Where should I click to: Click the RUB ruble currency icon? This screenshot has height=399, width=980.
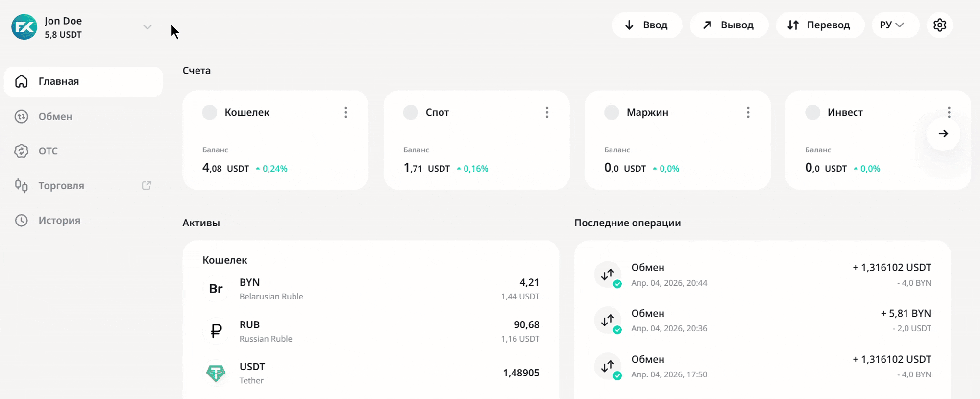point(216,331)
